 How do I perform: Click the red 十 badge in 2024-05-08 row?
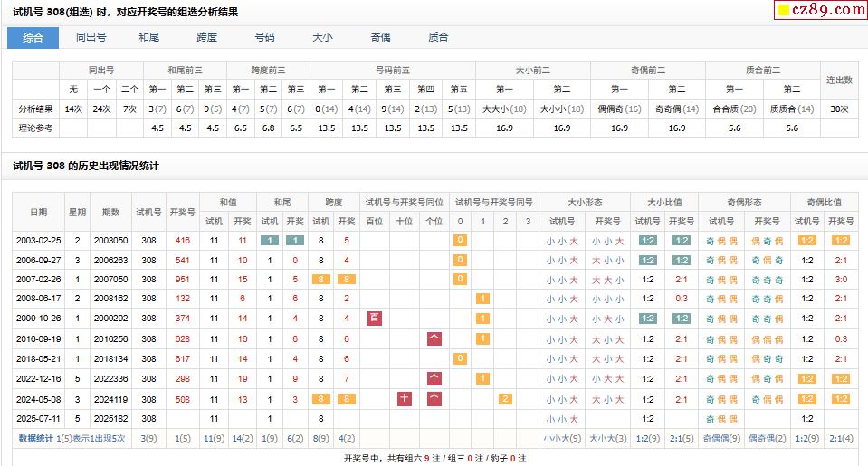point(404,398)
